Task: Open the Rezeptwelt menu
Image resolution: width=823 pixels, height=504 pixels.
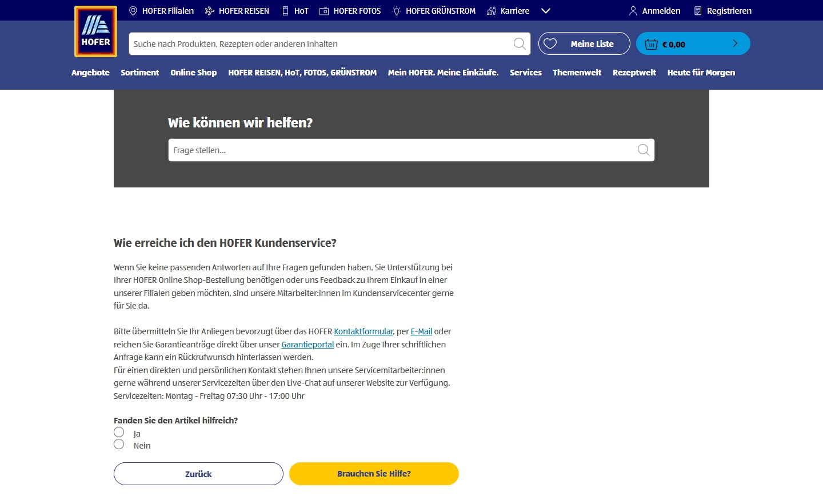Action: click(x=634, y=73)
